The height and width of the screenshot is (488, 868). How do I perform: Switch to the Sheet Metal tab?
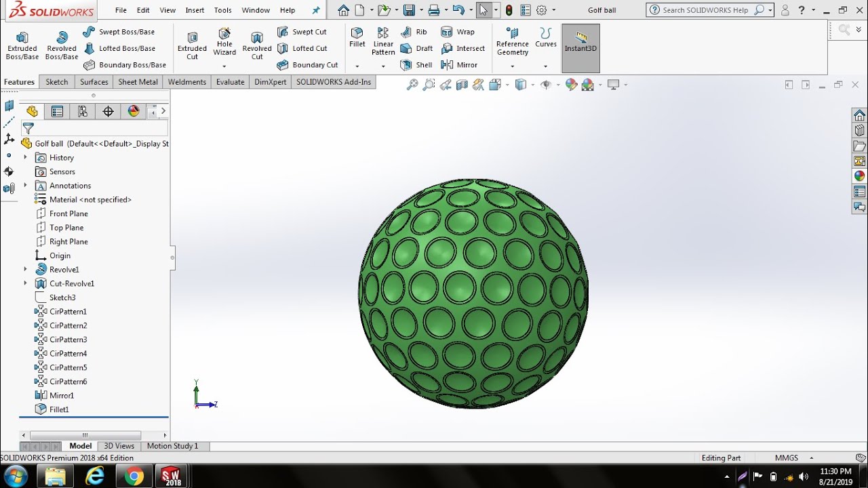pos(138,82)
